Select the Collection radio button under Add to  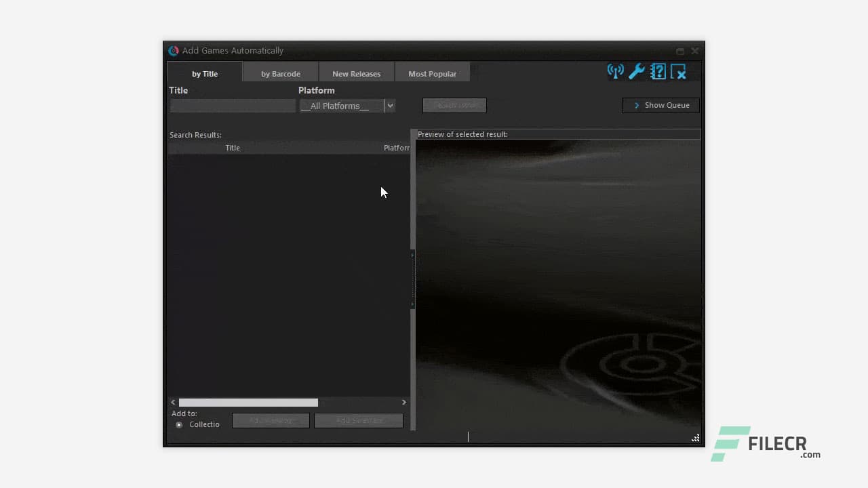click(179, 424)
